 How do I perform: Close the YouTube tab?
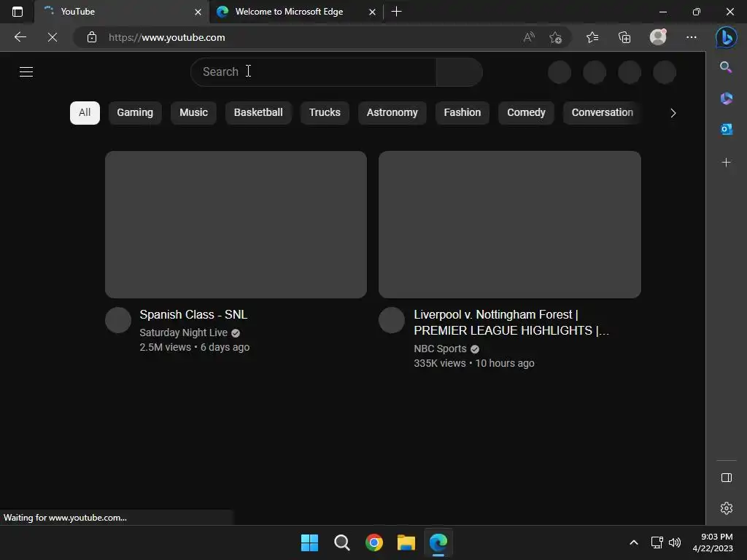[198, 12]
